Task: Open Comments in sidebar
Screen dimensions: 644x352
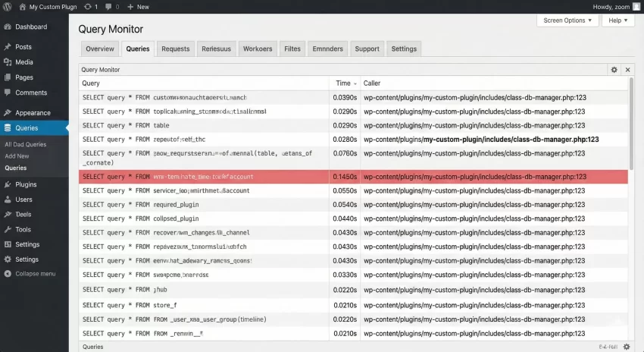Action: 31,93
